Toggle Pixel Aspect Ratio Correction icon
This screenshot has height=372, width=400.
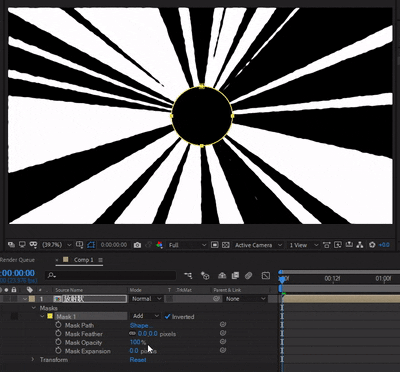point(327,245)
